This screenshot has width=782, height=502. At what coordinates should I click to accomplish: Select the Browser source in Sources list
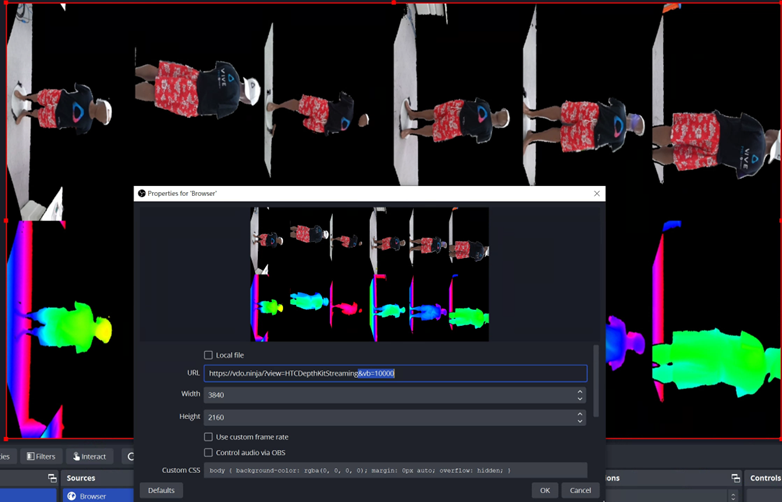tap(93, 496)
